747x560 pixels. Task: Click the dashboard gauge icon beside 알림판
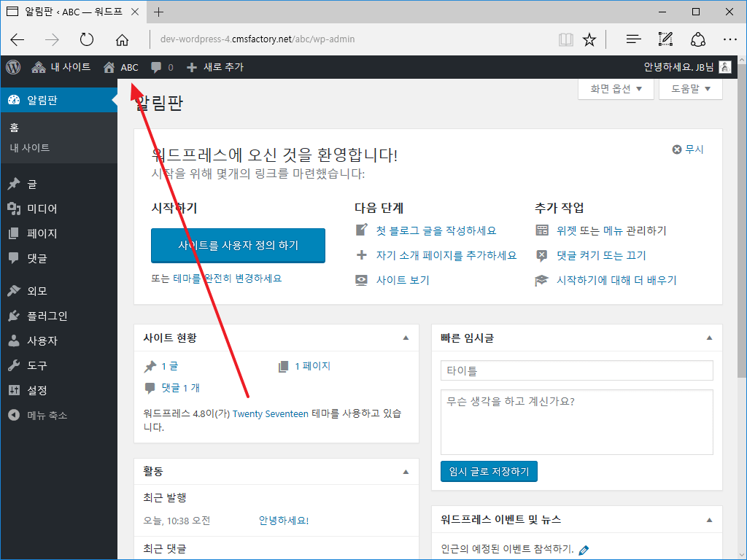click(14, 100)
